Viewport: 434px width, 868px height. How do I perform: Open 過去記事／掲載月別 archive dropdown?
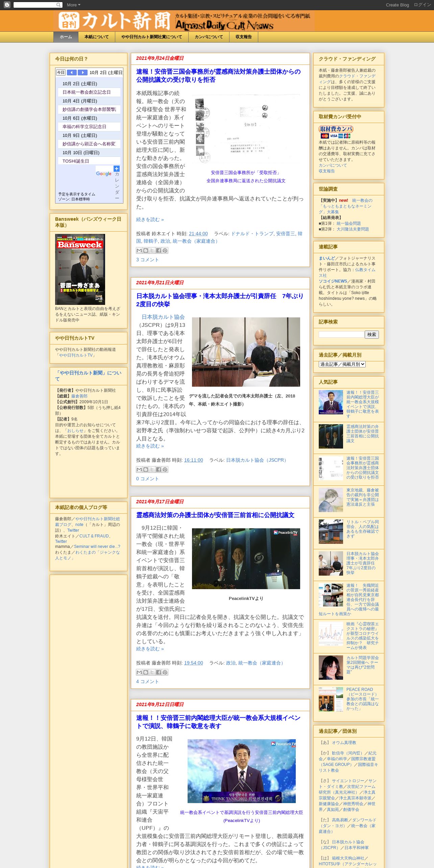click(x=342, y=364)
